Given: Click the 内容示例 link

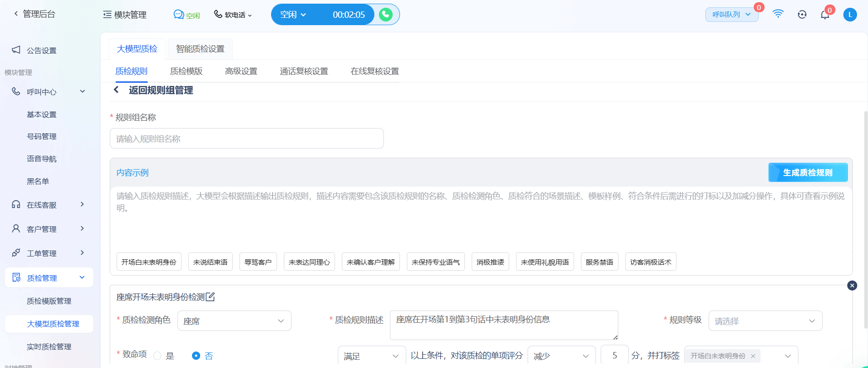Looking at the screenshot, I should [133, 173].
